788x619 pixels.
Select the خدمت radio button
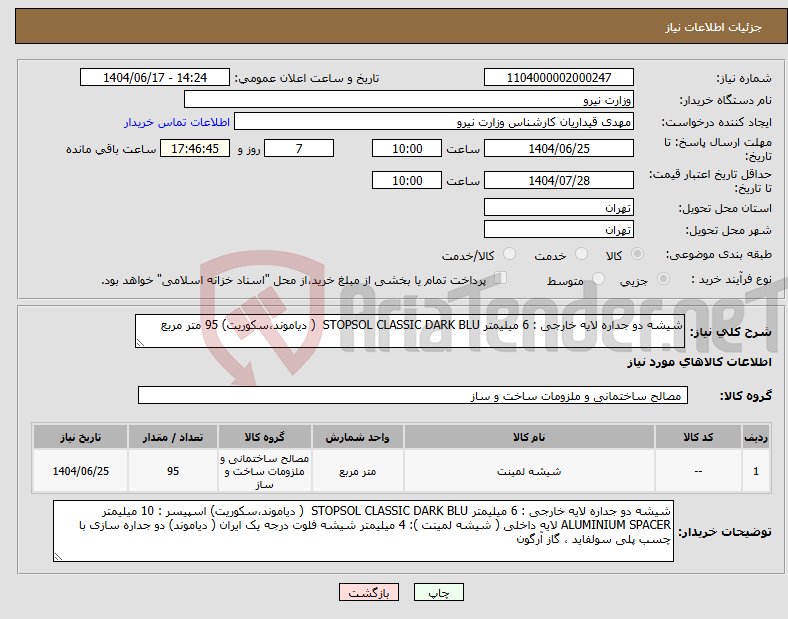581,254
